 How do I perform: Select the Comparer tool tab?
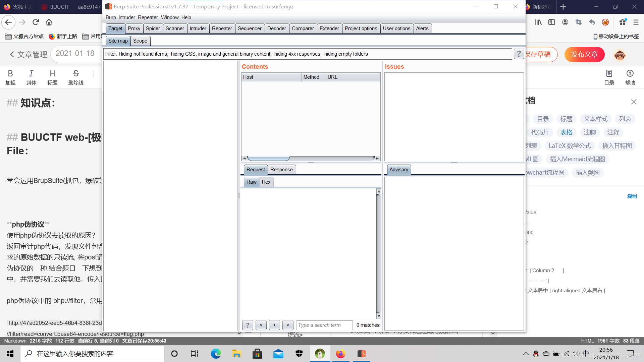[303, 28]
